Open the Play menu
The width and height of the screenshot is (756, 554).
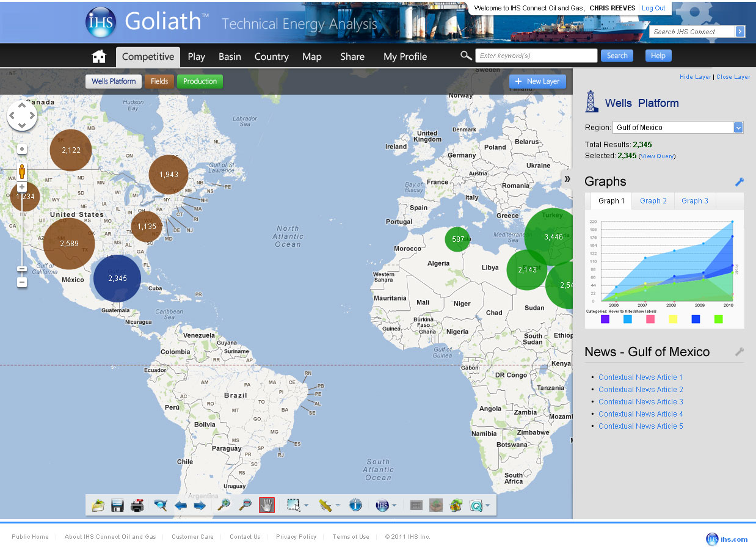coord(197,57)
